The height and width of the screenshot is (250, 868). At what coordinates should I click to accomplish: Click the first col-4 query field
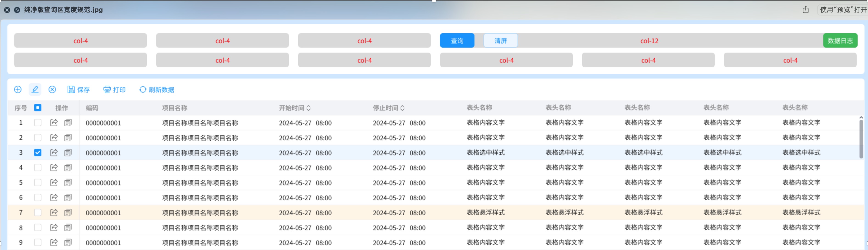point(81,41)
